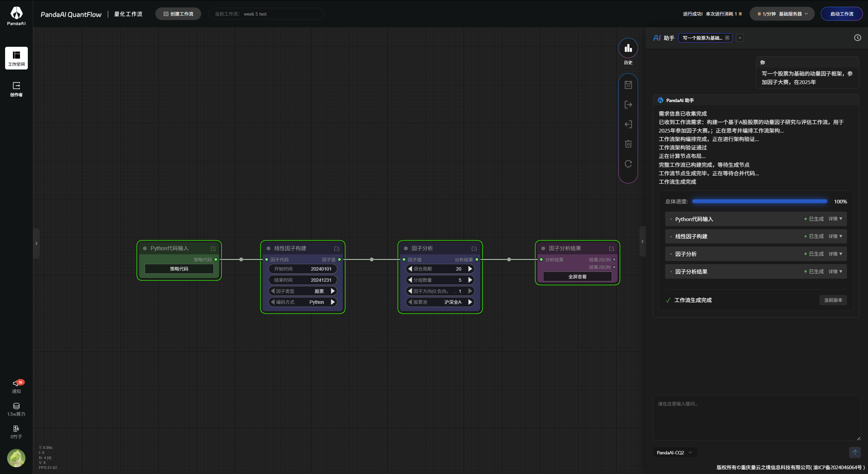The image size is (868, 474).
Task: Toggle collapse dot on 因子分析结果 node
Action: pos(543,249)
